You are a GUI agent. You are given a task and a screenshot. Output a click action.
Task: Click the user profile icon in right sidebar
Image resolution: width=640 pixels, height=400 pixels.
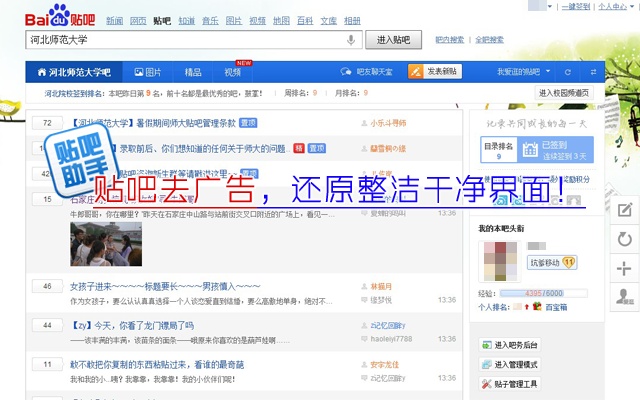click(624, 297)
